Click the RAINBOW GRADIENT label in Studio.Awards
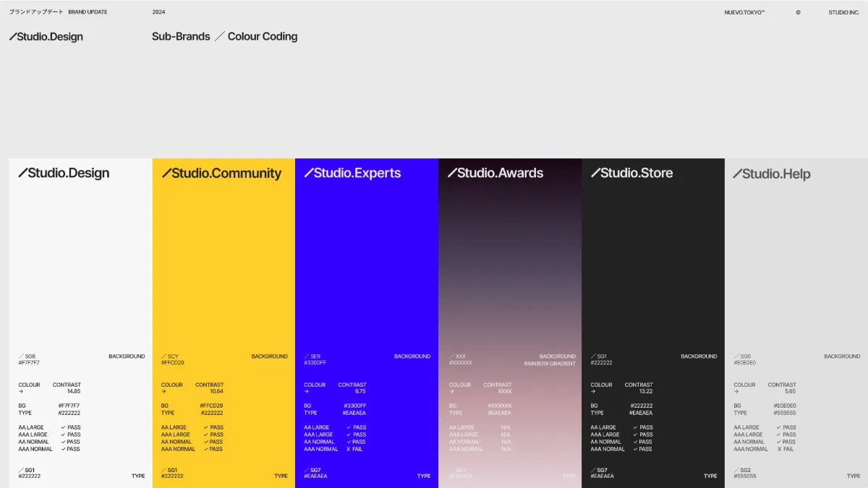The height and width of the screenshot is (488, 868). pyautogui.click(x=550, y=364)
